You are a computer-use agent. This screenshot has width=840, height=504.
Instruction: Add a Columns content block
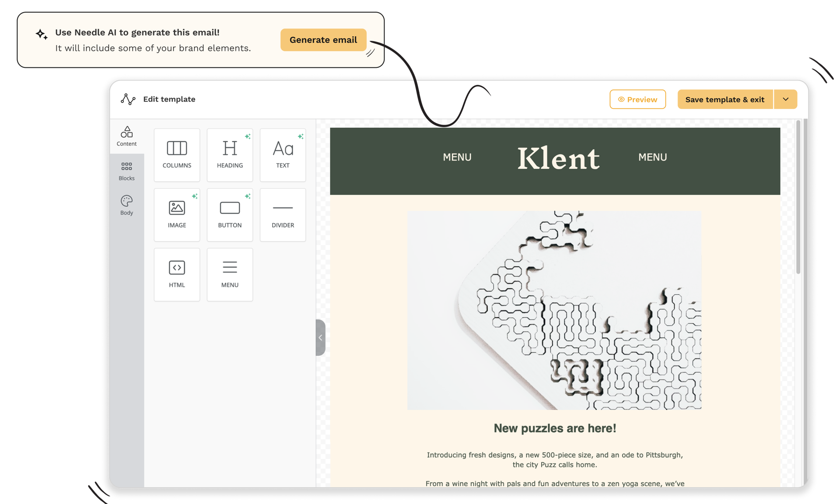pos(177,155)
